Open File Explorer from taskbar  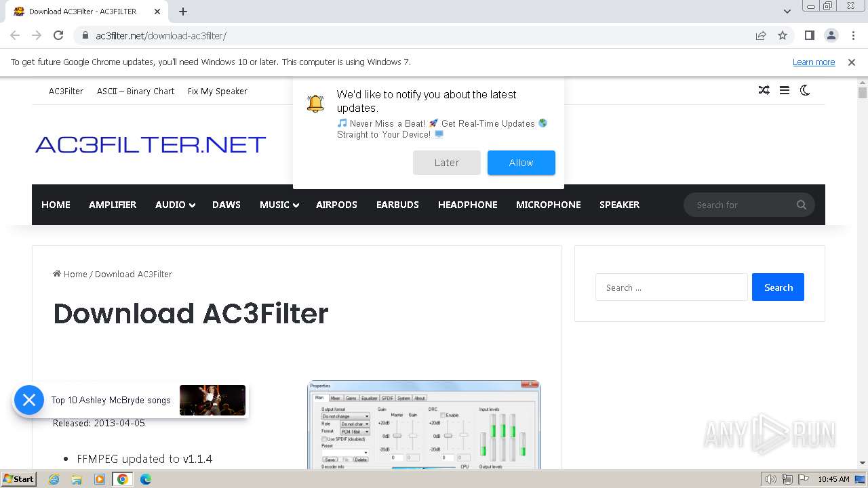(x=77, y=479)
